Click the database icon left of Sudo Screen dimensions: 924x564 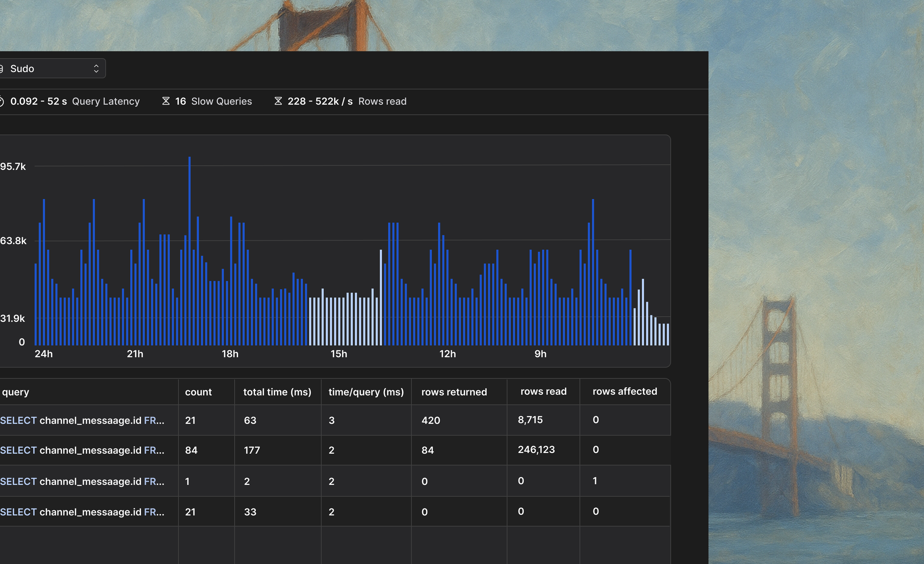pos(1,69)
